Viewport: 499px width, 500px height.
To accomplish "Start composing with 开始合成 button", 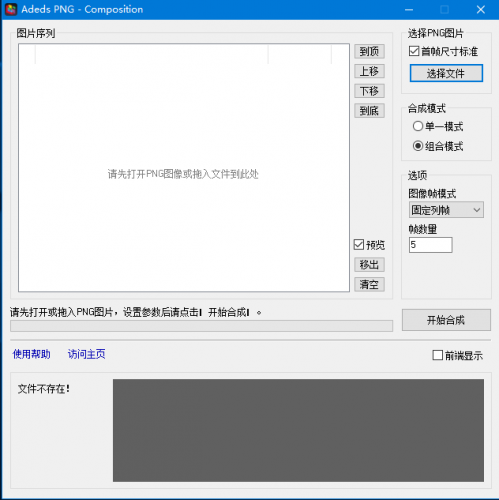I will coord(446,320).
